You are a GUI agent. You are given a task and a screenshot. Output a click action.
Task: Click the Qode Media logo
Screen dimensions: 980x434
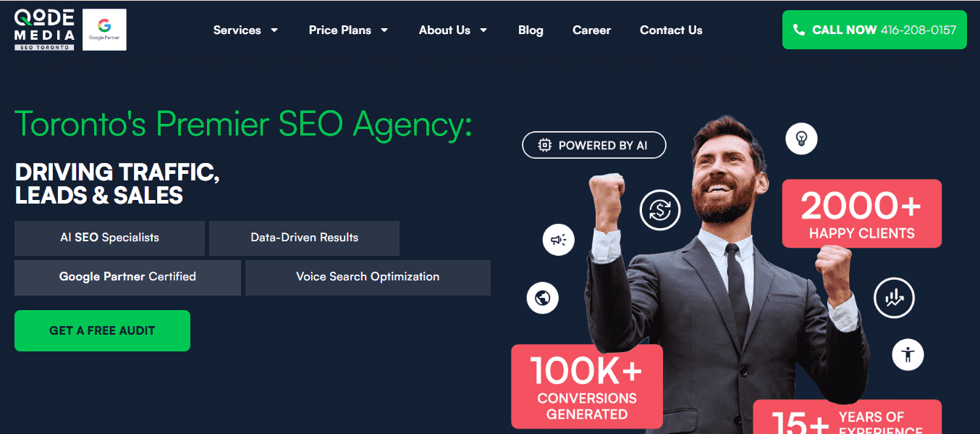point(44,30)
